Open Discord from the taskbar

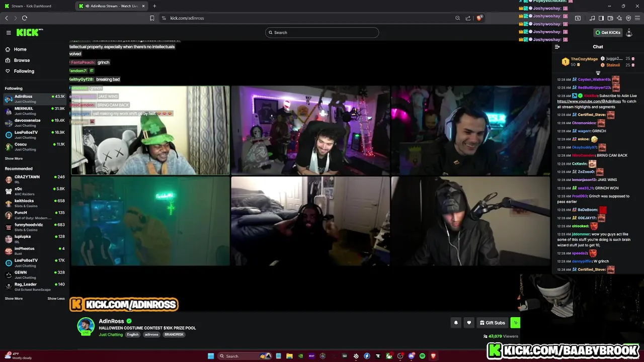click(411, 356)
